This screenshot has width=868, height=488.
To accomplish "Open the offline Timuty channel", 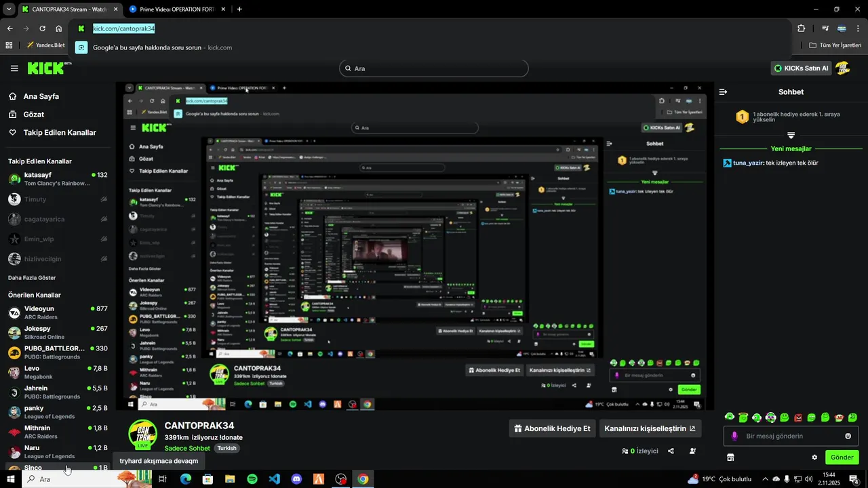I will pyautogui.click(x=58, y=199).
